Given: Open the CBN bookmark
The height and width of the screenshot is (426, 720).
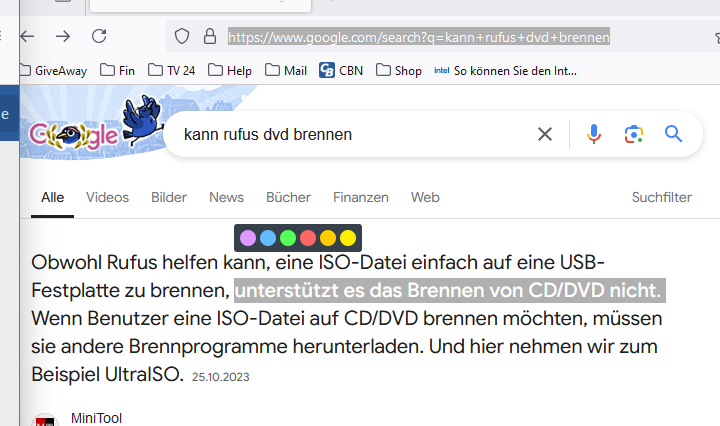Looking at the screenshot, I should (341, 71).
